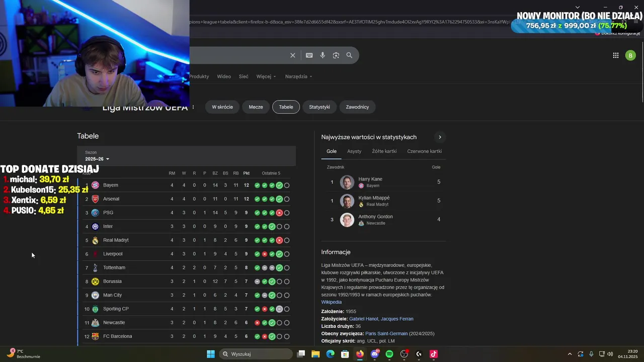Click the red loss marker in PSG row
Viewport: 644px width, 362px height.
(x=279, y=213)
